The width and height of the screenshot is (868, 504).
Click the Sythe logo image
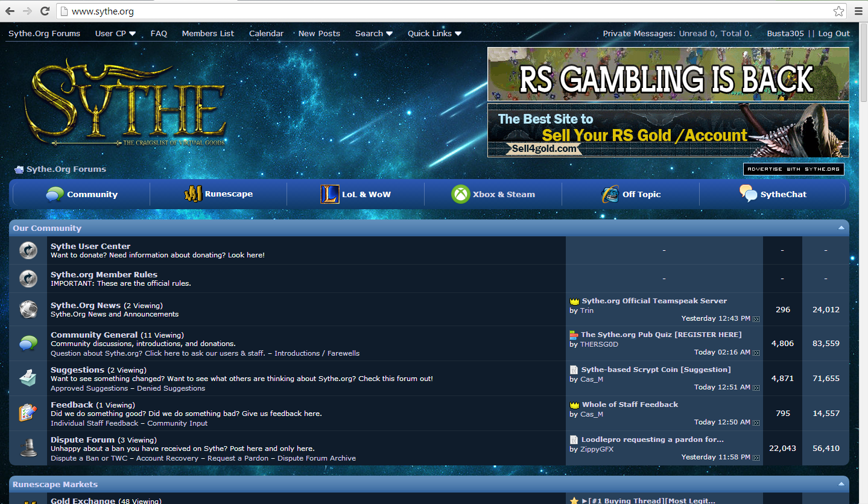coord(125,102)
